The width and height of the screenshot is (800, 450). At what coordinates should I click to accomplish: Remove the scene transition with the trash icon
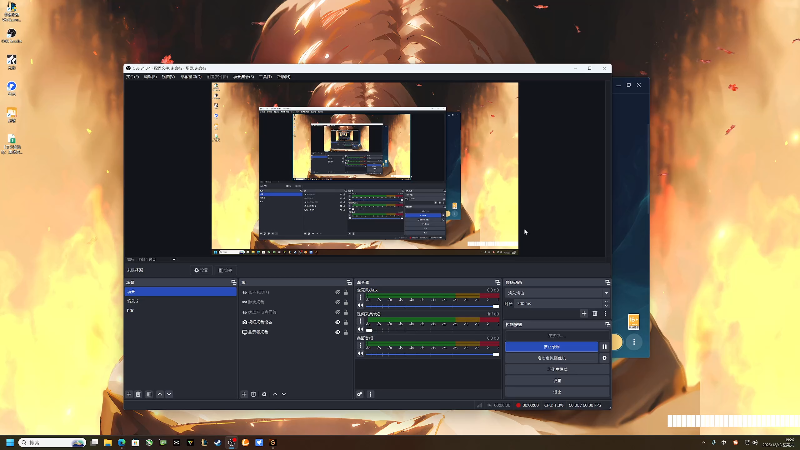pyautogui.click(x=595, y=314)
